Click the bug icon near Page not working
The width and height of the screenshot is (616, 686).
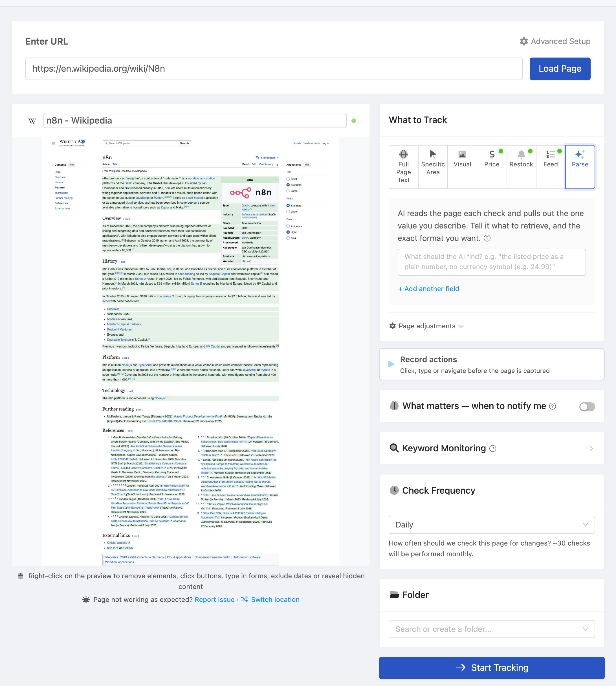(x=86, y=599)
